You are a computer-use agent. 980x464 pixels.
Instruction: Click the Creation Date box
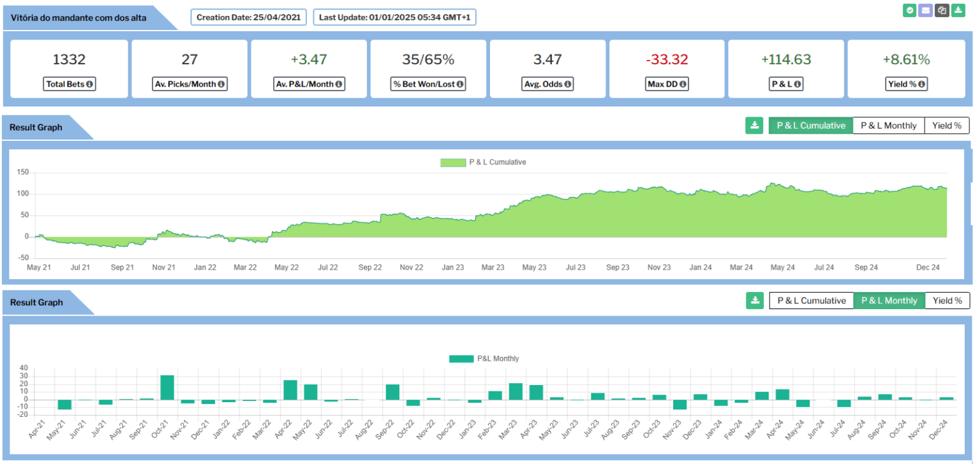[x=249, y=17]
